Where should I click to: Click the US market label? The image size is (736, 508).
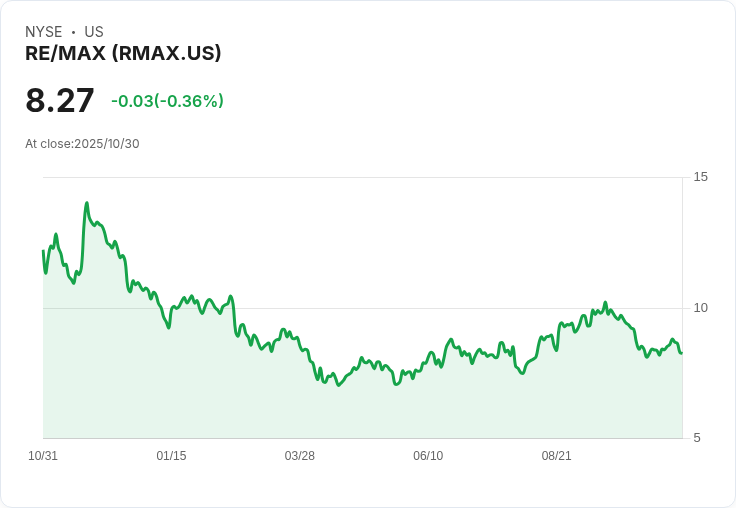point(94,32)
